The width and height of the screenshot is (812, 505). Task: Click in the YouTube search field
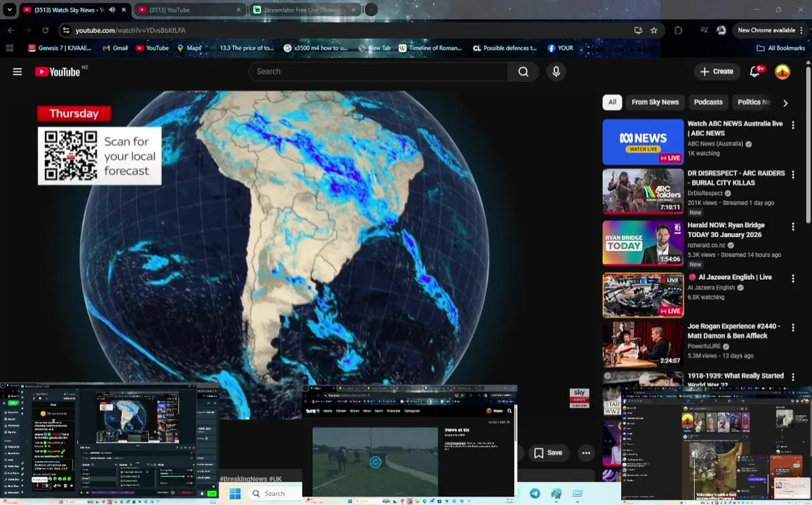[x=378, y=72]
